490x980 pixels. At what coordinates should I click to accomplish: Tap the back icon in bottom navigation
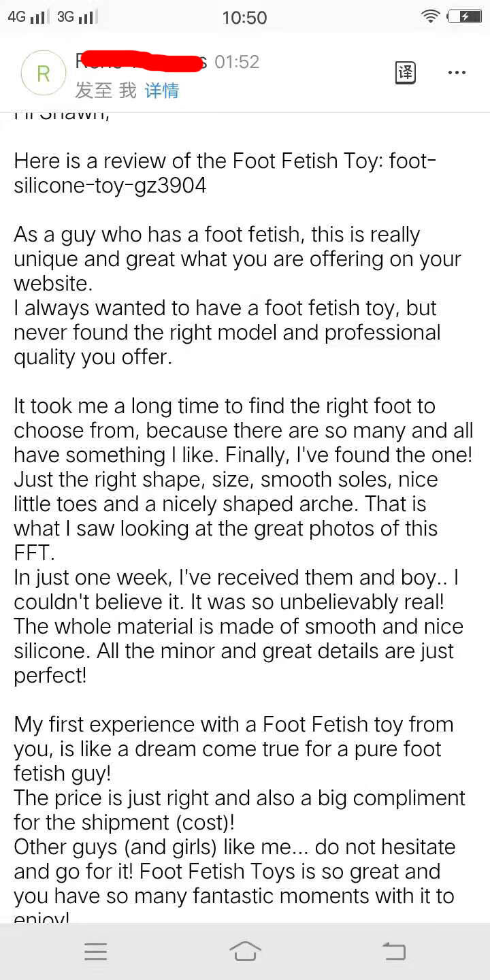click(x=393, y=951)
